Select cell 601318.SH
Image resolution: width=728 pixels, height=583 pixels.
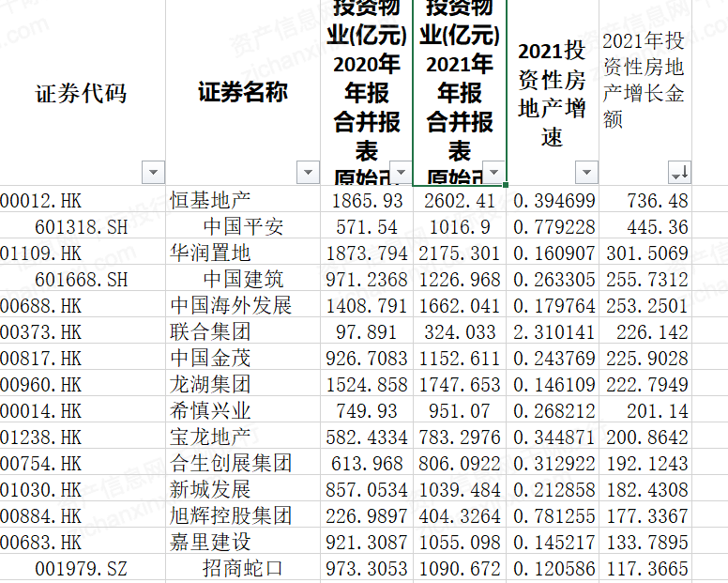[83, 227]
